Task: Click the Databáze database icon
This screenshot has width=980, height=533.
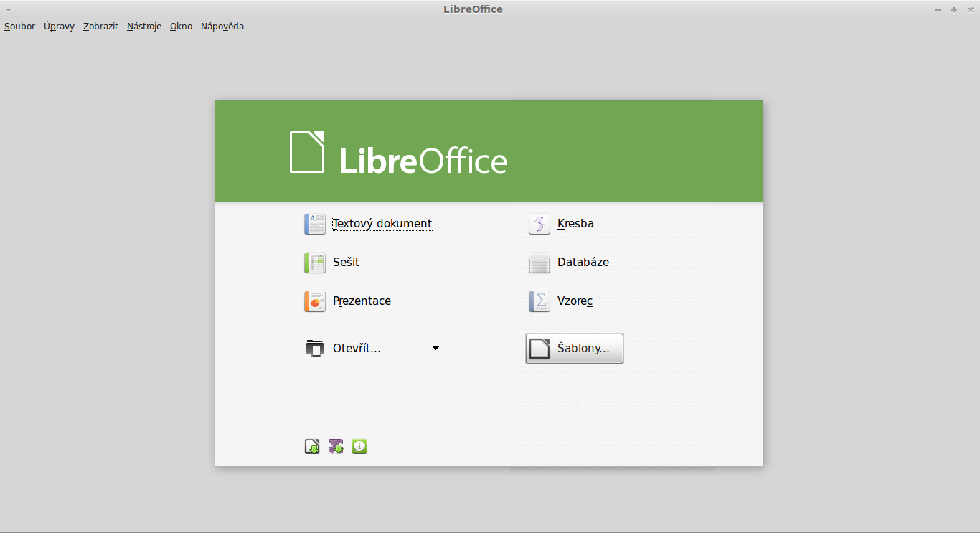Action: coord(539,263)
